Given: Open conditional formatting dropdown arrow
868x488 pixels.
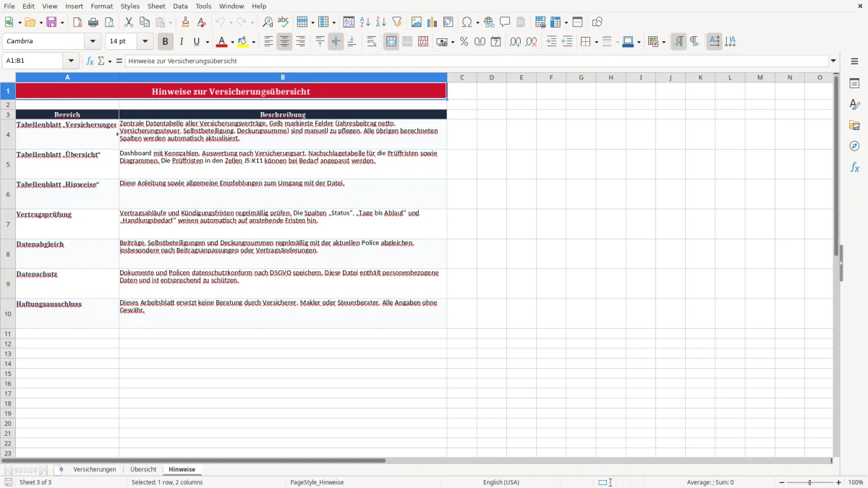Looking at the screenshot, I should tap(663, 42).
